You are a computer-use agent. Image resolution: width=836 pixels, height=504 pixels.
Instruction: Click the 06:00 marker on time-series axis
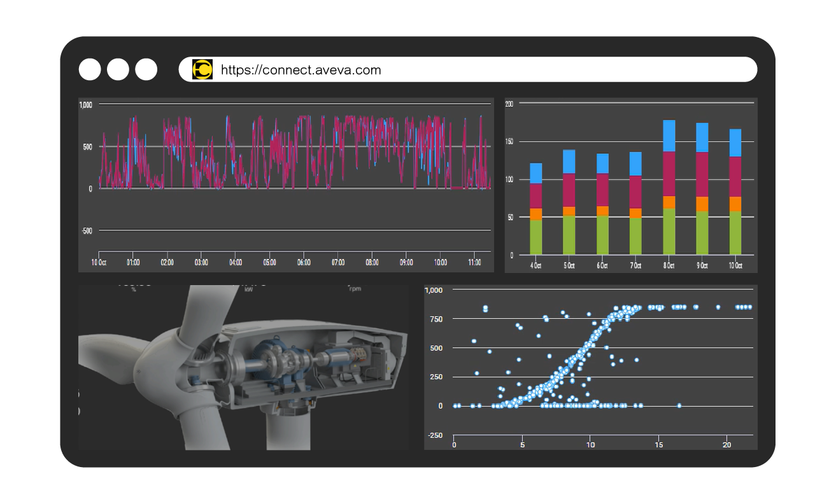304,262
